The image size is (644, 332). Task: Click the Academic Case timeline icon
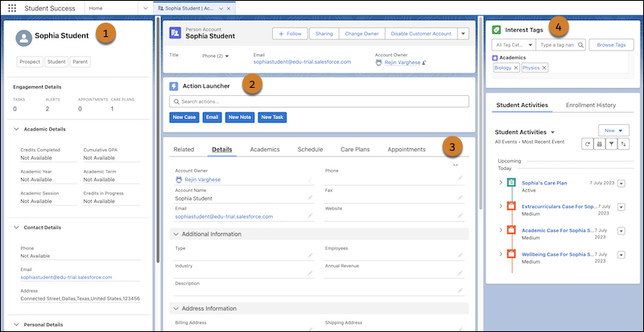point(511,230)
